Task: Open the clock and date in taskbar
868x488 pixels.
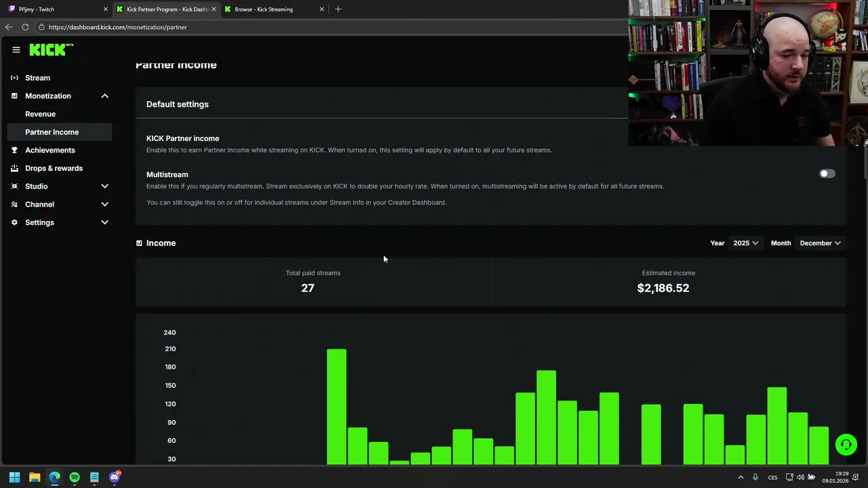Action: 836,477
